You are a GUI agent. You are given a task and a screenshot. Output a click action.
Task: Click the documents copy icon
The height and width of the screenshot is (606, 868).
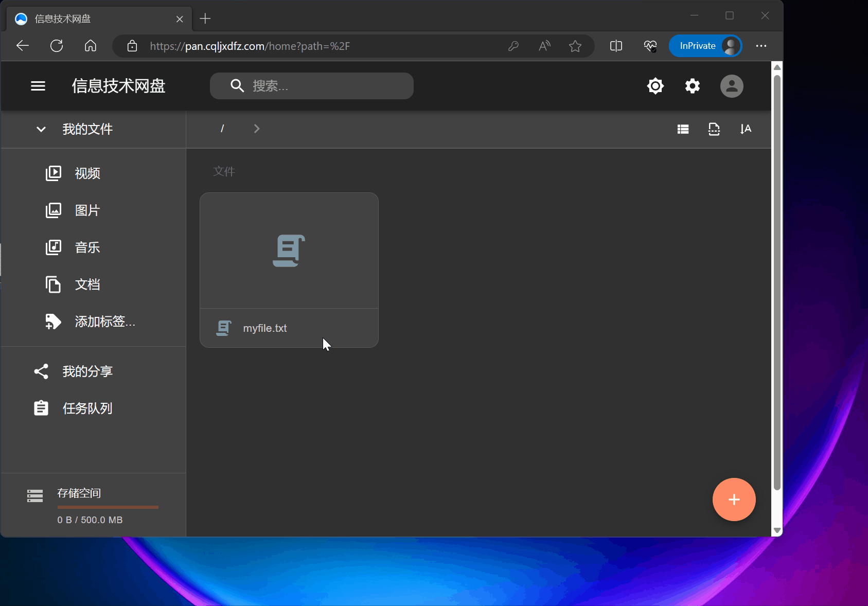[x=54, y=284]
